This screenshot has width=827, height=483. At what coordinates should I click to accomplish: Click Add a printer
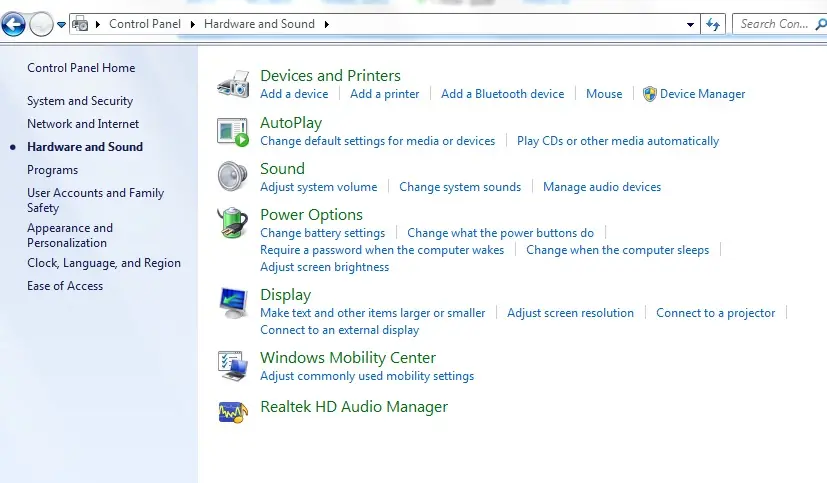pyautogui.click(x=384, y=94)
